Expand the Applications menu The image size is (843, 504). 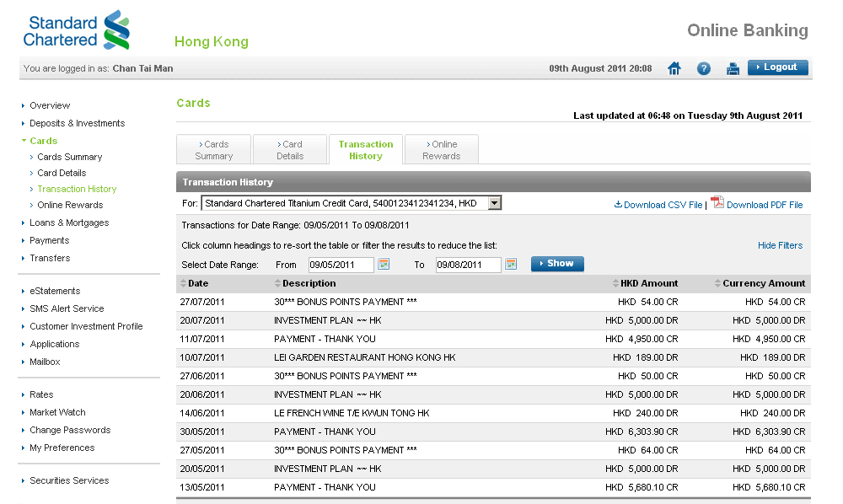point(54,344)
